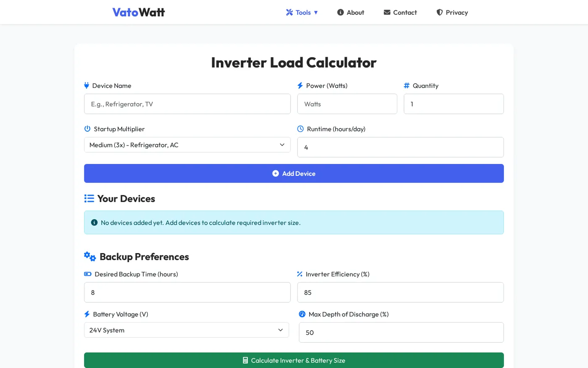Click the wrench Tools icon
Viewport: 588px width, 368px height.
click(x=289, y=12)
